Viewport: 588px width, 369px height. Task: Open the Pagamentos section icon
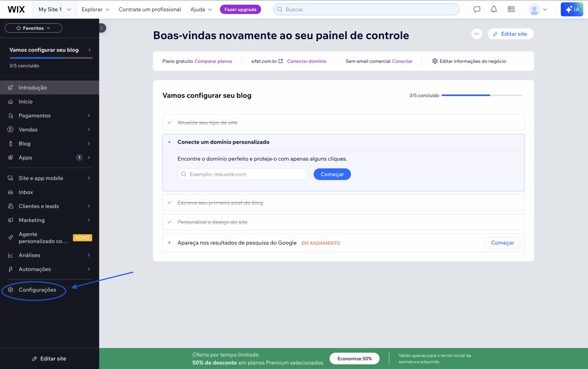pos(10,115)
